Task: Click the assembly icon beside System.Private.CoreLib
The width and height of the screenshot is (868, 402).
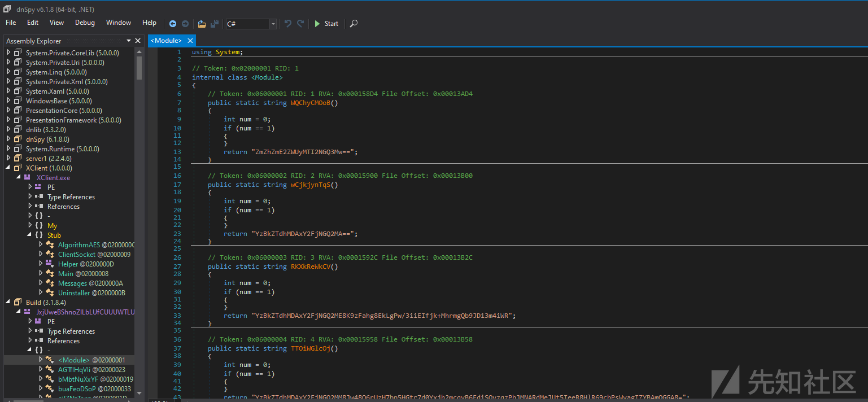Action: (18, 53)
